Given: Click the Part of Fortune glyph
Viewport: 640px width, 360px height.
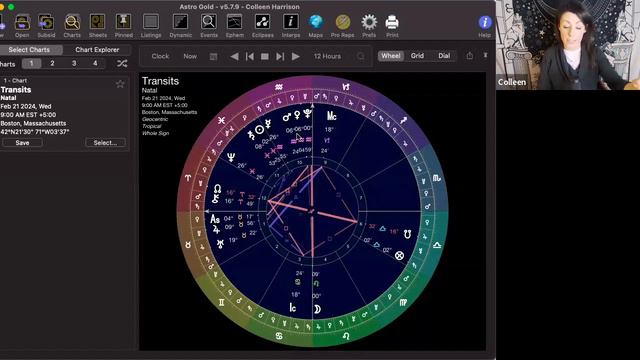Looking at the screenshot, I should coord(400,256).
